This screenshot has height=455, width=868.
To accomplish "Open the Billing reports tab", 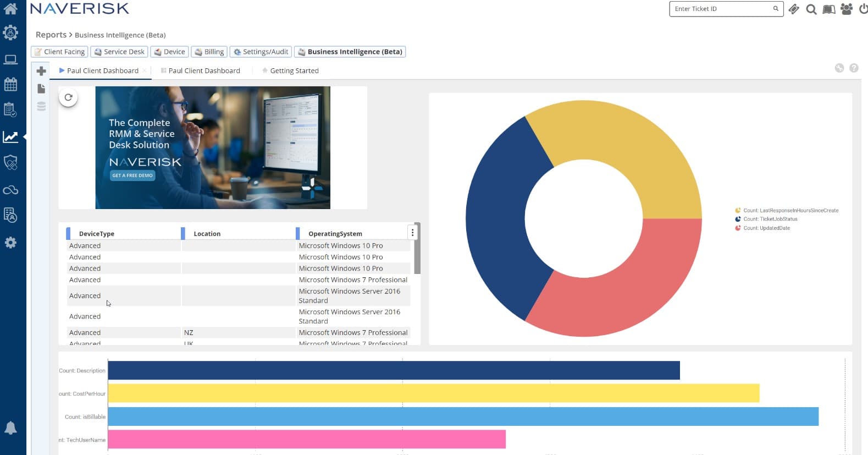I will (x=209, y=52).
